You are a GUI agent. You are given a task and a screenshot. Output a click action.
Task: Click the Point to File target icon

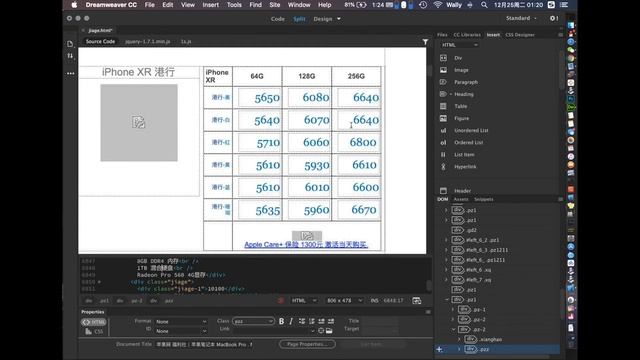tap(321, 331)
